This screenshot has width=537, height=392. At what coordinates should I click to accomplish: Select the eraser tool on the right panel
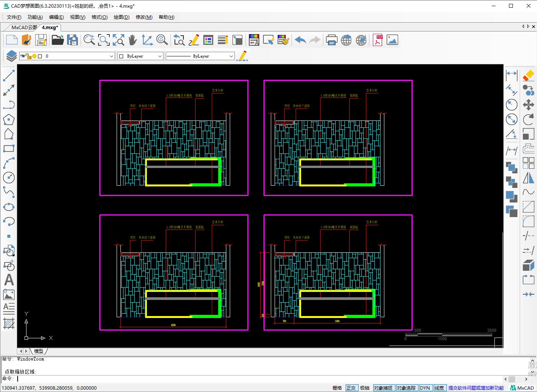click(529, 76)
